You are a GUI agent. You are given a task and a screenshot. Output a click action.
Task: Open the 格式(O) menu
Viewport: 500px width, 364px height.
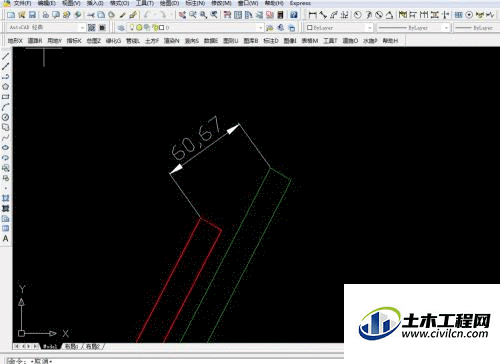click(119, 3)
